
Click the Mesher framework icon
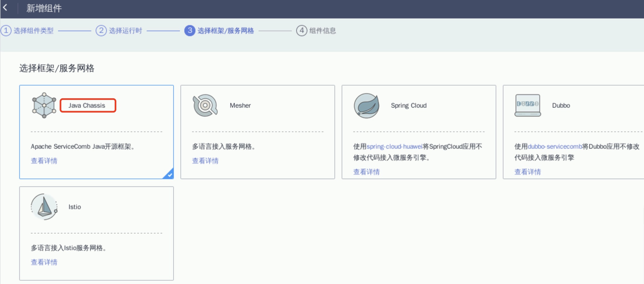pyautogui.click(x=205, y=106)
